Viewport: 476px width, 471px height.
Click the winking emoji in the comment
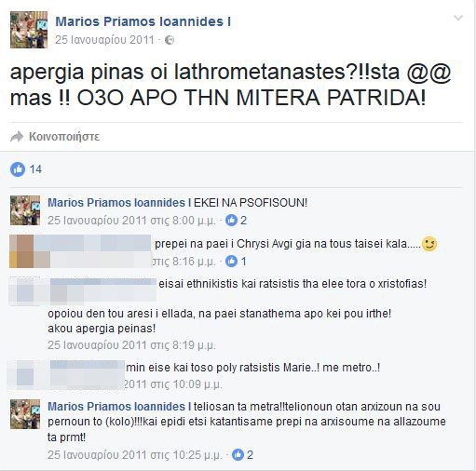tap(429, 244)
